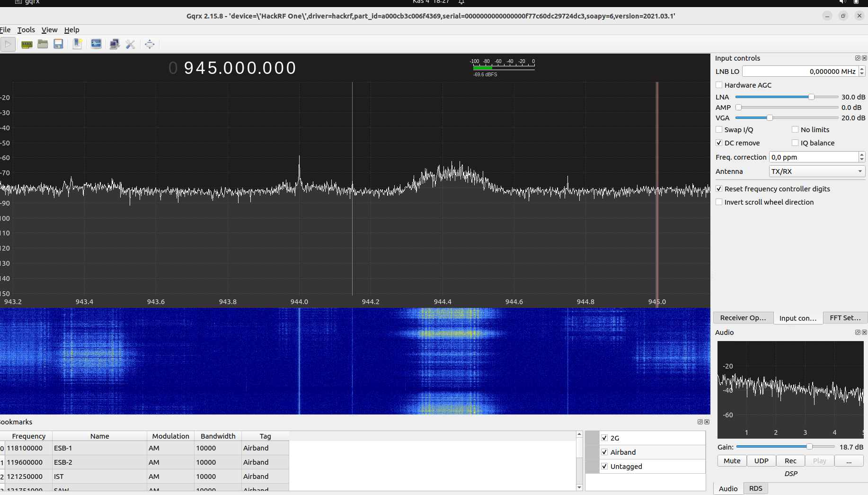Open Configure I/O devices hardware card icon

27,44
